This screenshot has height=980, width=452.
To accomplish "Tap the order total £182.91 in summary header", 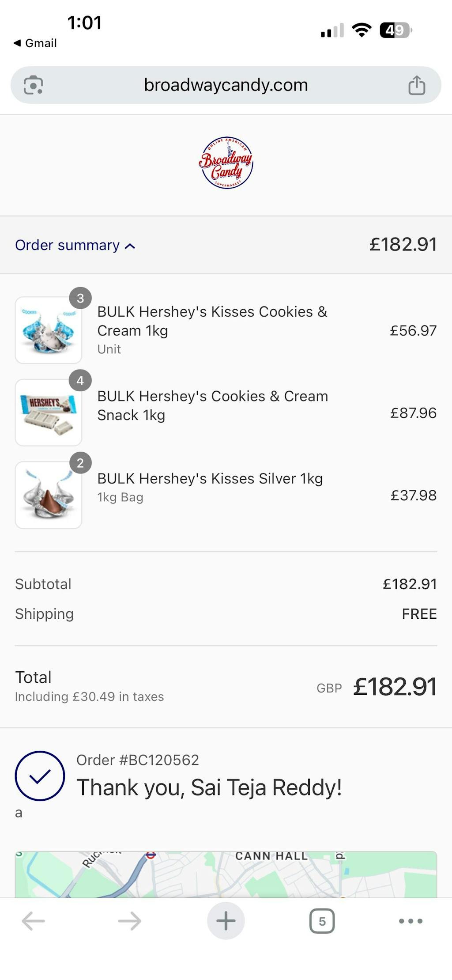I will coord(403,245).
